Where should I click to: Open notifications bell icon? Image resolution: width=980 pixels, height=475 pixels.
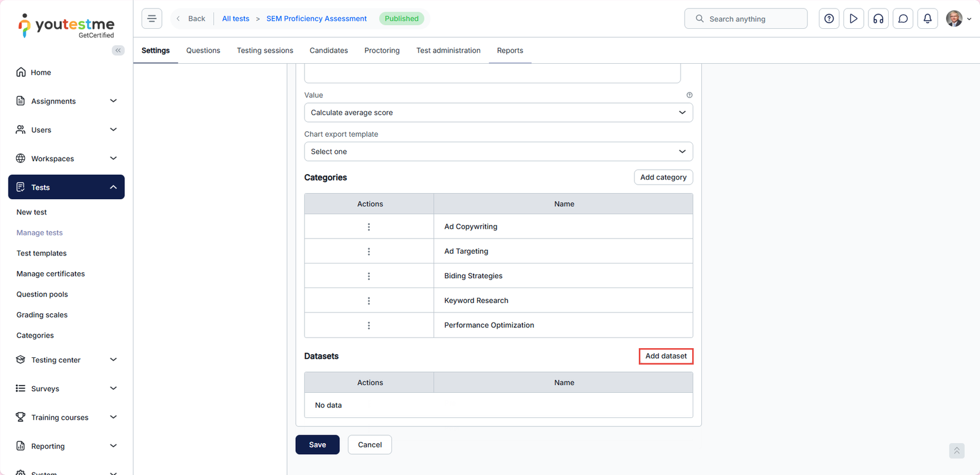coord(927,18)
